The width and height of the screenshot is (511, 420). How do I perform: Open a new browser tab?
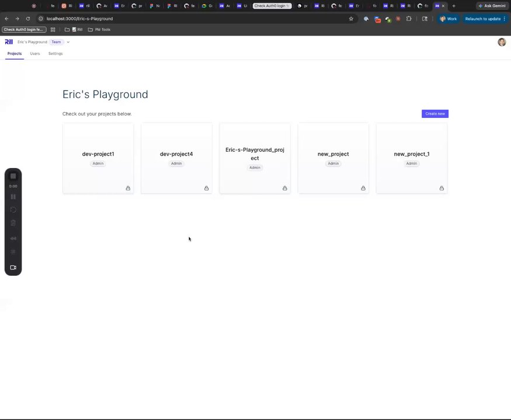[454, 6]
